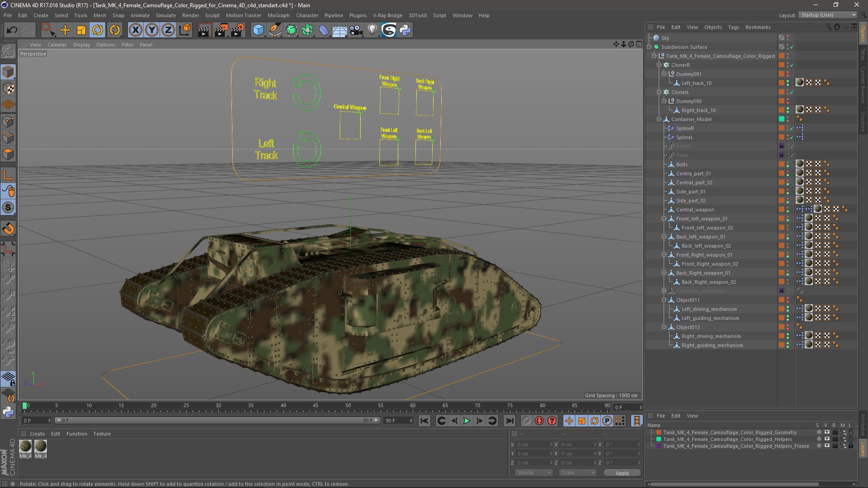Open the World coordinate dropdown
Screen dimensions: 868x488
(x=534, y=473)
